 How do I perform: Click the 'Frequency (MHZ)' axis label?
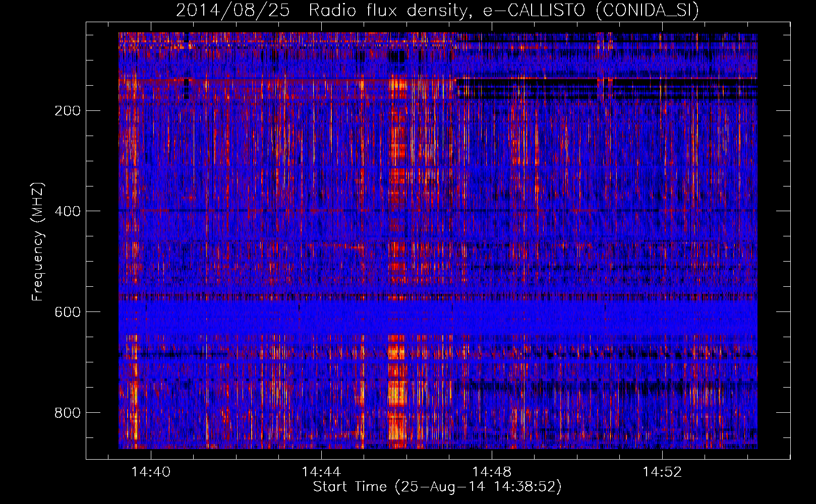[x=38, y=241]
